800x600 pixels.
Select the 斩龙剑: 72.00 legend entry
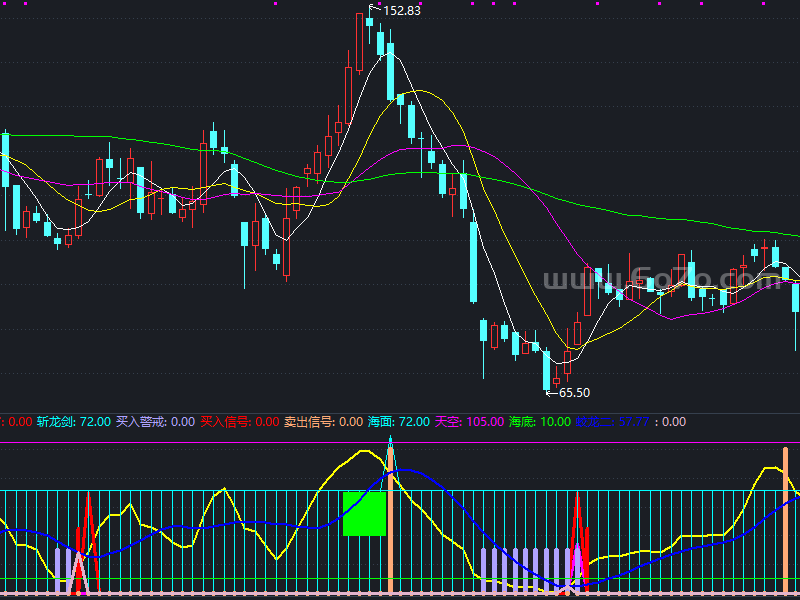point(73,422)
